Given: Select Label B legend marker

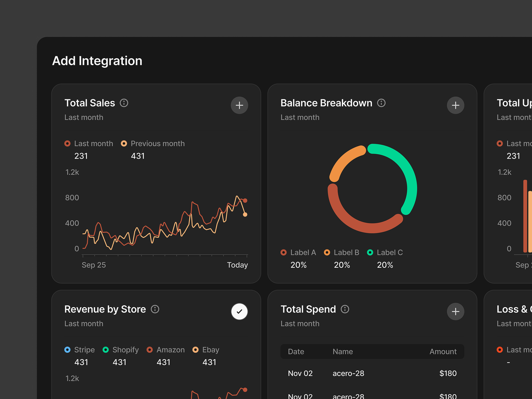Looking at the screenshot, I should point(327,253).
